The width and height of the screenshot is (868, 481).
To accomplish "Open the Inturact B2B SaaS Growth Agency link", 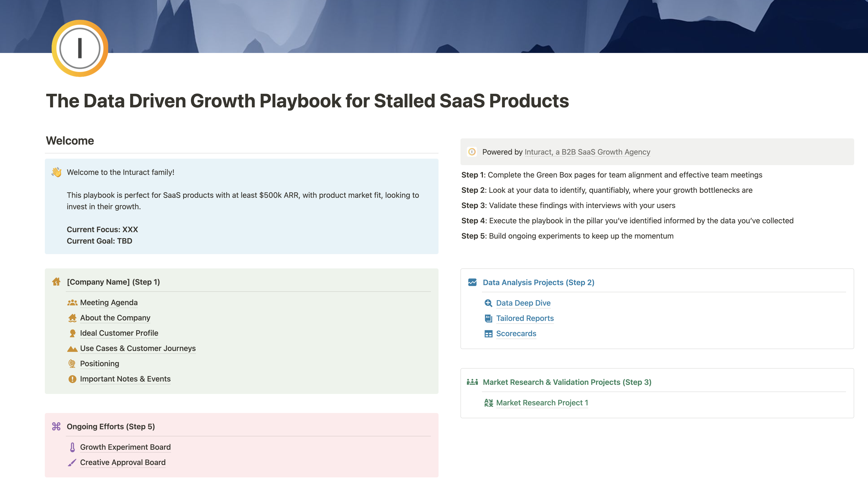I will 587,152.
